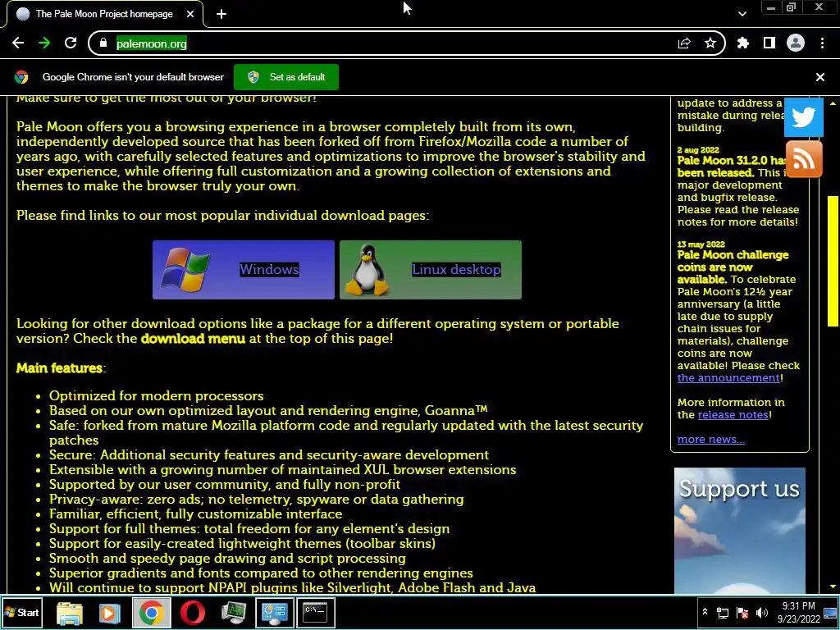
Task: Click the Optimized for modern processors bullet
Action: click(x=157, y=396)
